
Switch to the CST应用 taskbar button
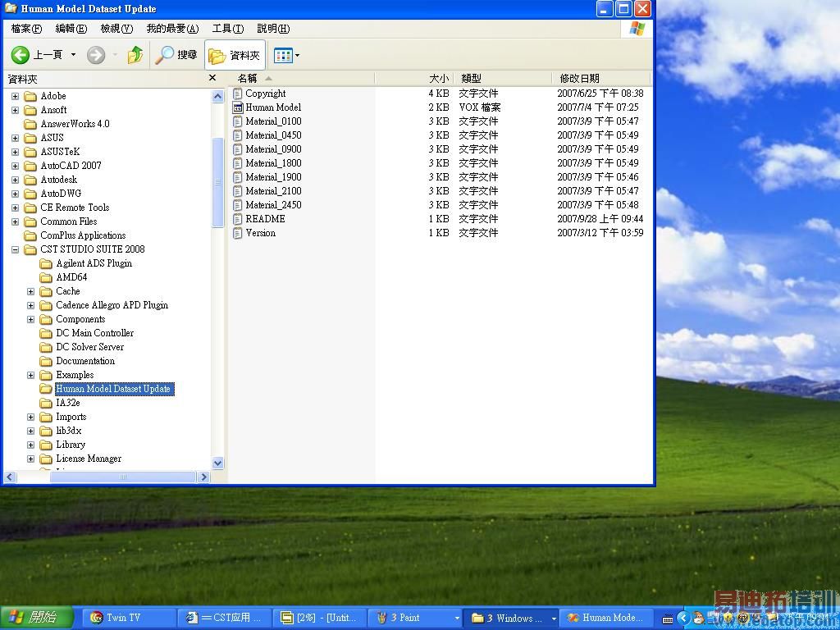tap(224, 618)
